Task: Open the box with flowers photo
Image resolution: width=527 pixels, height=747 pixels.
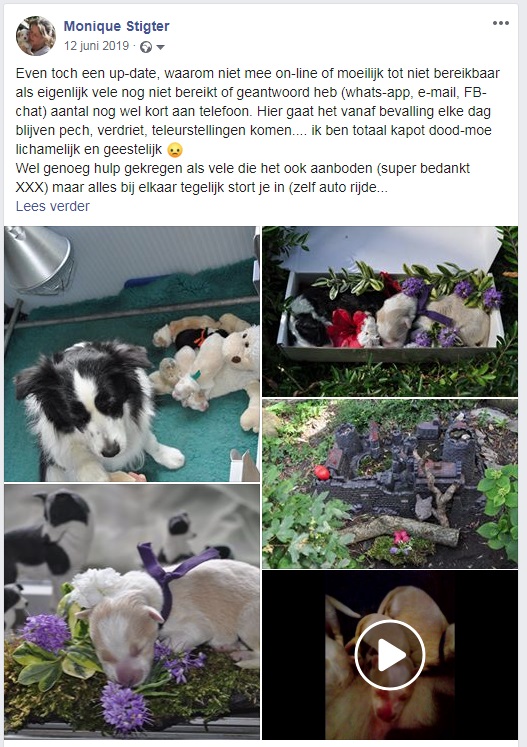Action: pos(390,311)
